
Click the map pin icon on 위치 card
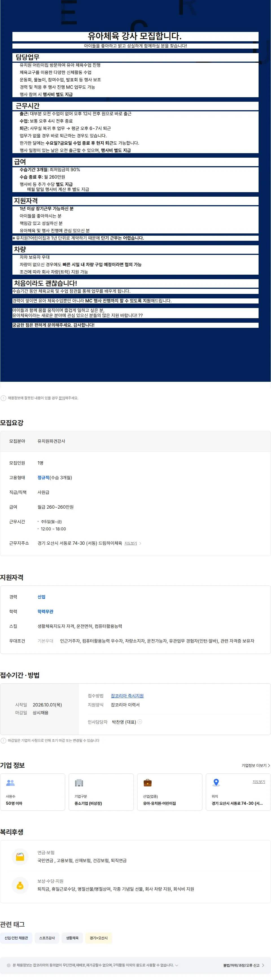[216, 782]
